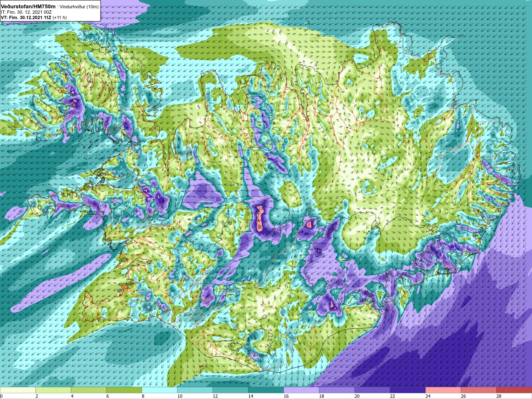This screenshot has width=532, height=399.
Task: Select the 18–20 medium purple legend swatch
Action: (337, 390)
